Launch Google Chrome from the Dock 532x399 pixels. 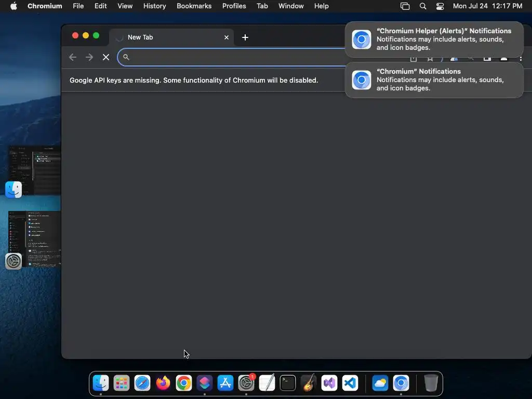[x=184, y=383]
